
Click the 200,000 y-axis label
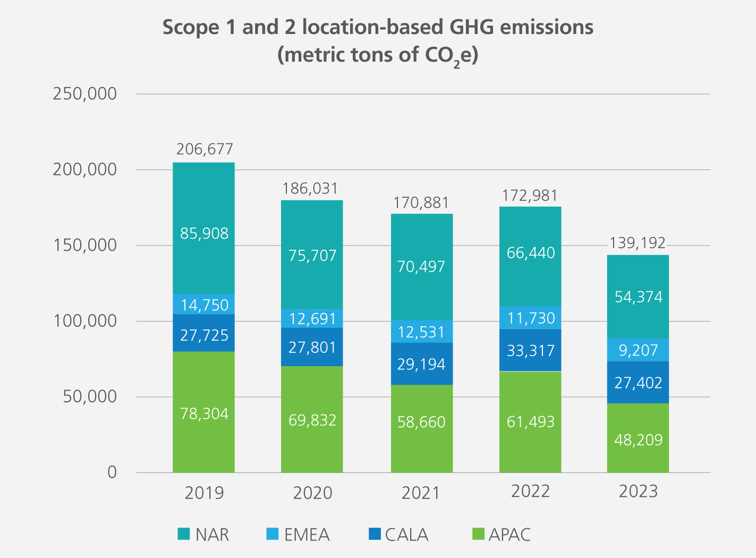point(85,170)
